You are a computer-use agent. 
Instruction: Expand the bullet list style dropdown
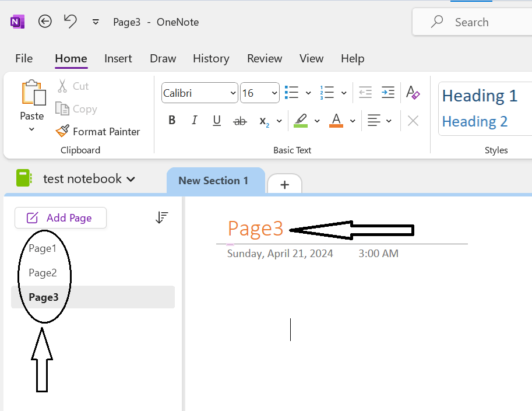[308, 93]
